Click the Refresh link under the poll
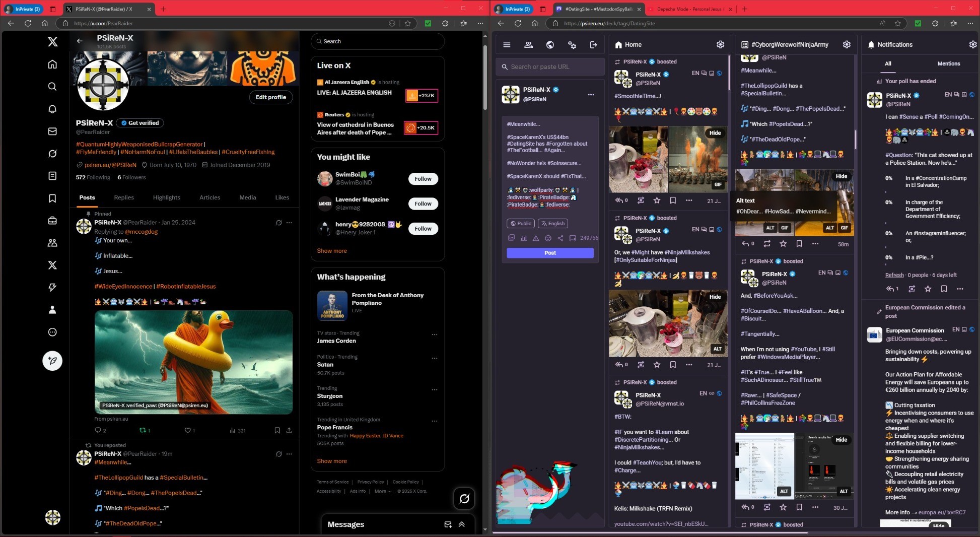Viewport: 980px width, 537px height. tap(894, 275)
